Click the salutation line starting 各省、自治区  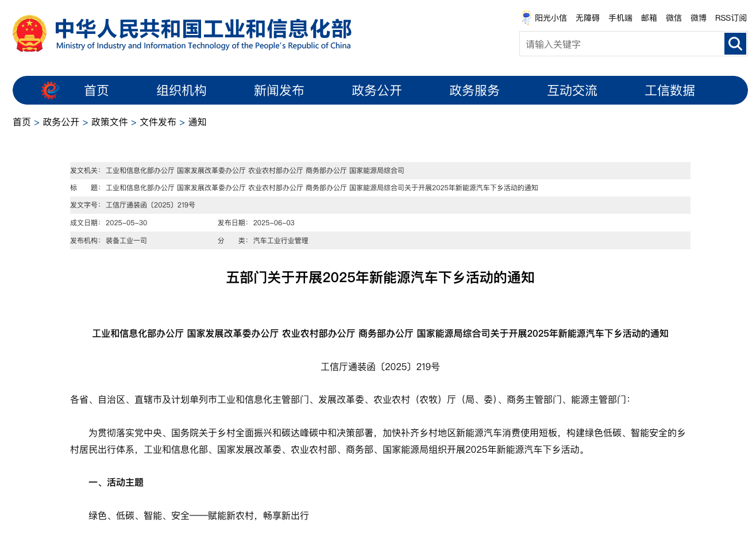pos(350,399)
